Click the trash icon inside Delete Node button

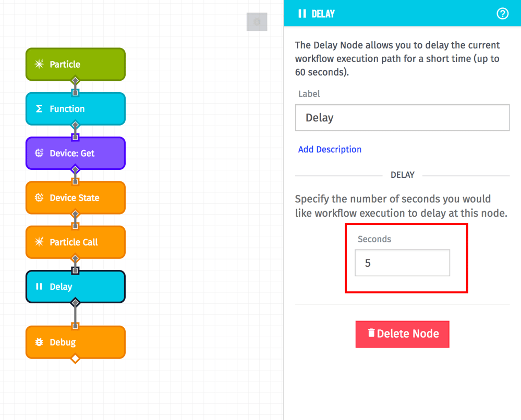pos(372,333)
